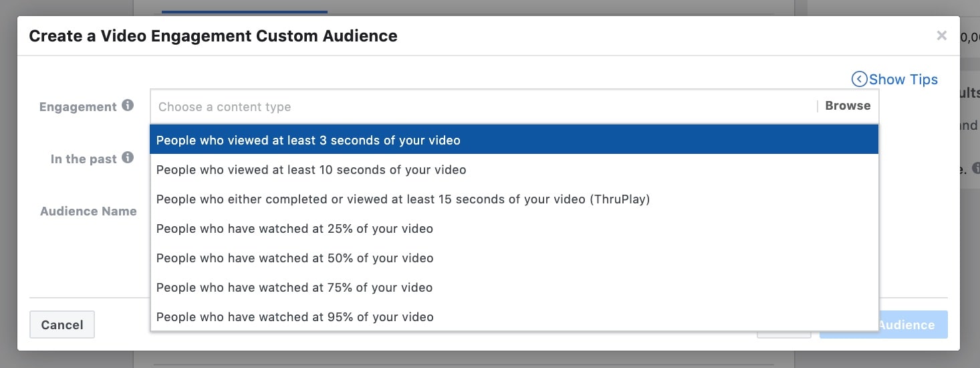Click the Engagement label text

coord(78,107)
